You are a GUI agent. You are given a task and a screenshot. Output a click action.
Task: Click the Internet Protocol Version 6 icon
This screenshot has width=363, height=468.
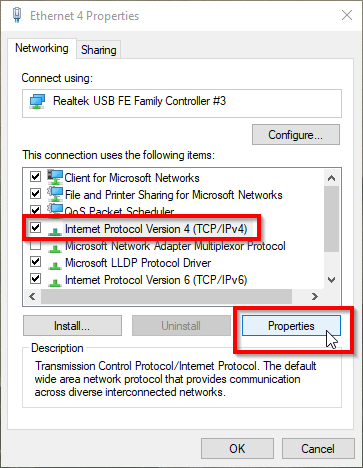[x=55, y=282]
